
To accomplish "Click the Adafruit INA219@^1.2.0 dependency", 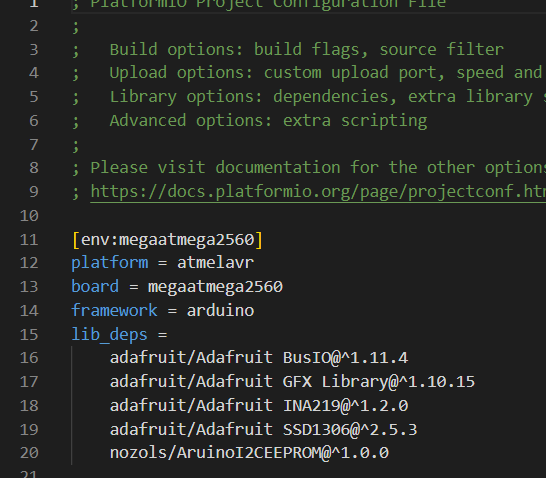I will (259, 406).
